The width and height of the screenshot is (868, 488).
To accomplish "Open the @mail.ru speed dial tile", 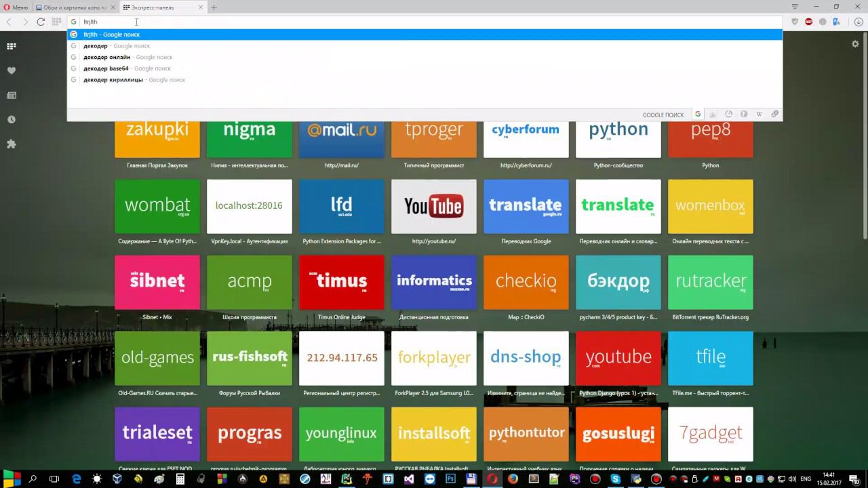I will [x=342, y=139].
